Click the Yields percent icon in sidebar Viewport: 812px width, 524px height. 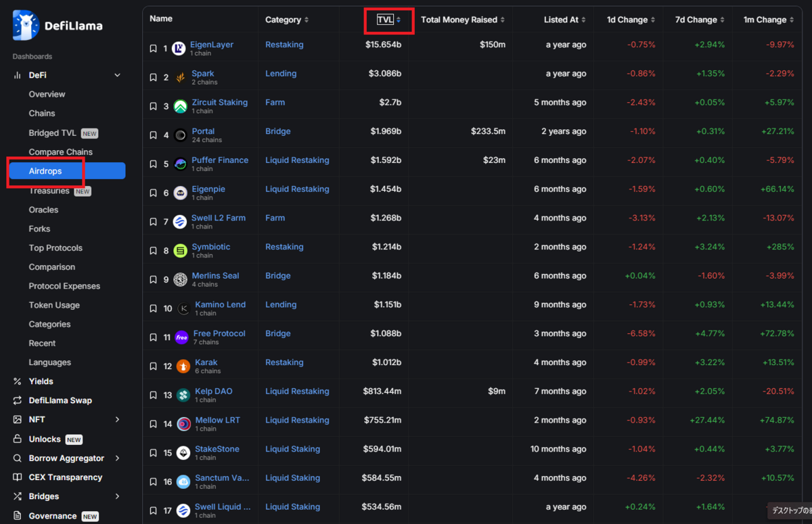click(x=18, y=381)
